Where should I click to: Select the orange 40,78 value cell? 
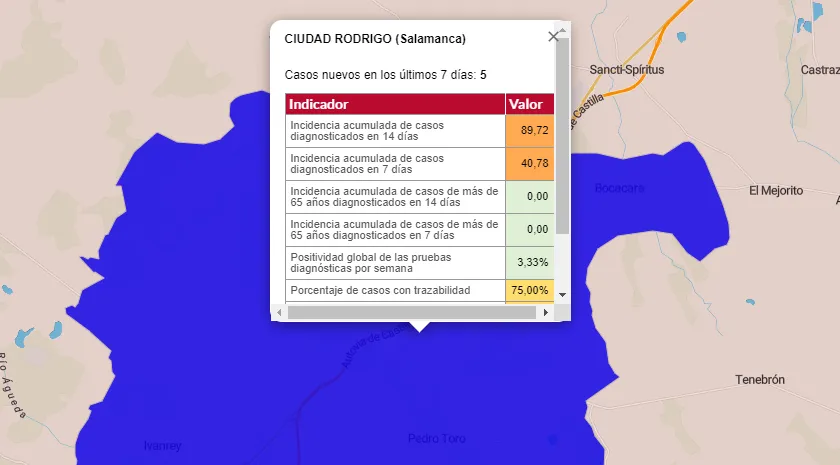(529, 164)
